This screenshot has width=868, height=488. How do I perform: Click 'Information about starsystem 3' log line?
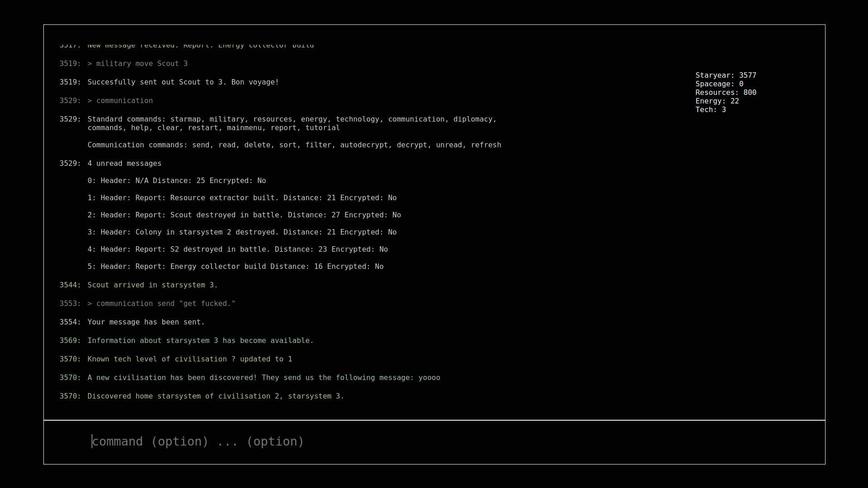click(201, 341)
